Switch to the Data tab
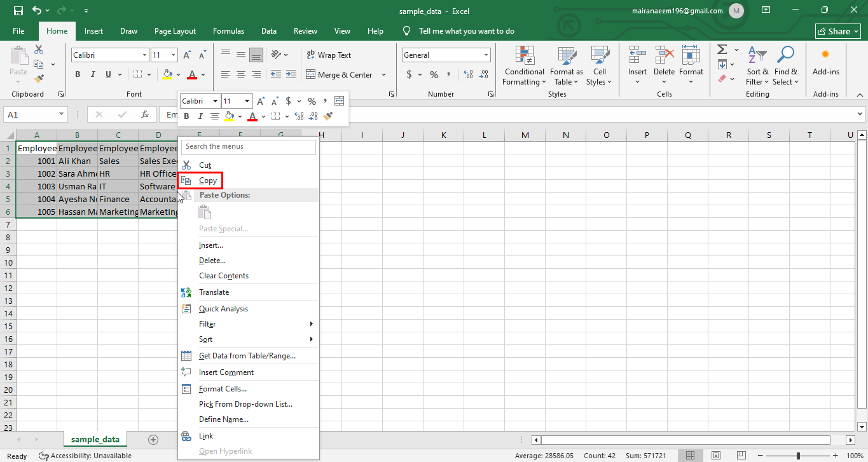The height and width of the screenshot is (462, 868). point(269,31)
